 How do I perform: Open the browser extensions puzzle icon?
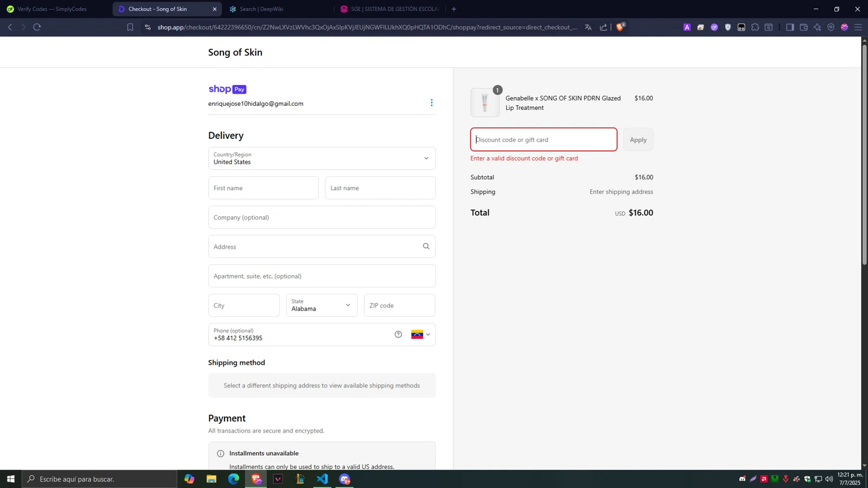(x=755, y=27)
